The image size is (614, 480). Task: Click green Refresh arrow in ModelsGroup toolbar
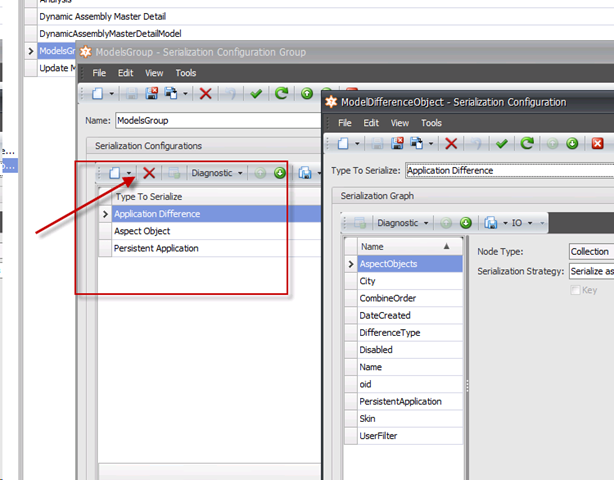click(x=282, y=93)
